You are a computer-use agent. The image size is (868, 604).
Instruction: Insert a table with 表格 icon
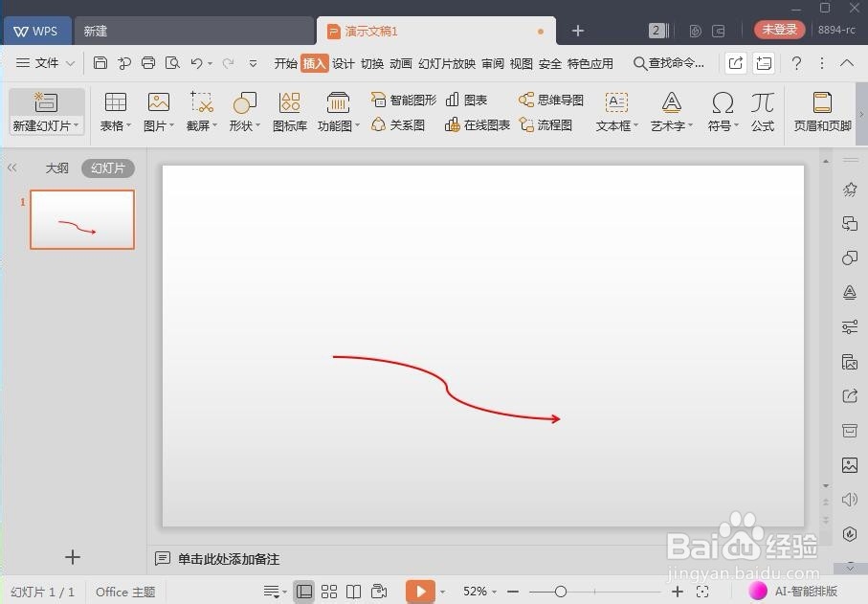[116, 102]
